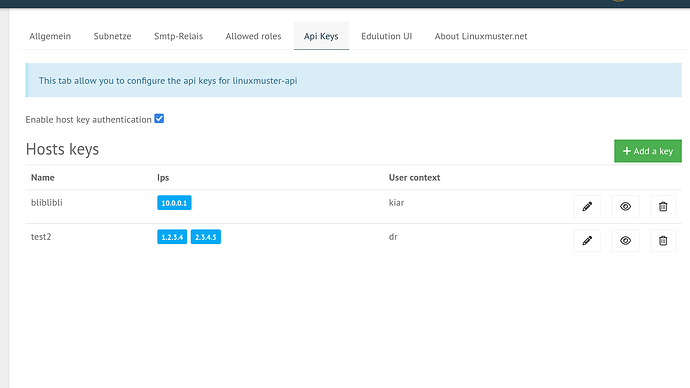
Task: Delete the test2 host key
Action: click(663, 241)
